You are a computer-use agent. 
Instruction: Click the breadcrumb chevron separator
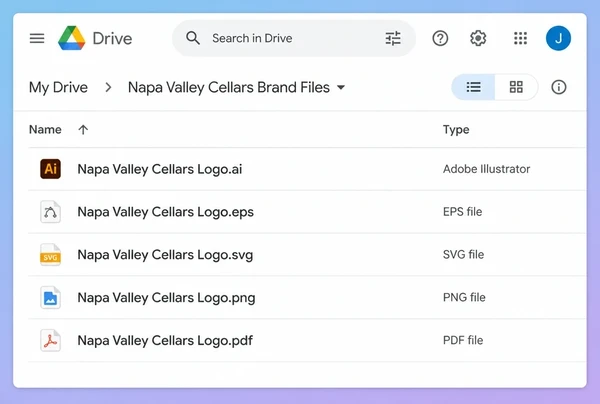pos(108,87)
